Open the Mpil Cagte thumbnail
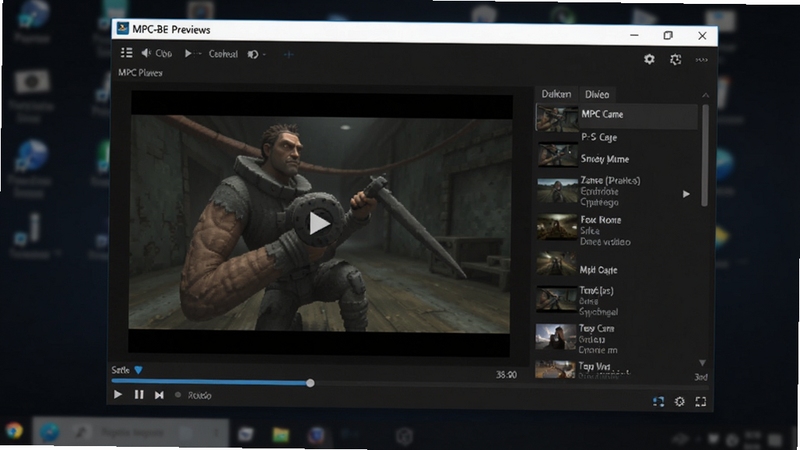This screenshot has height=450, width=800. pos(556,265)
